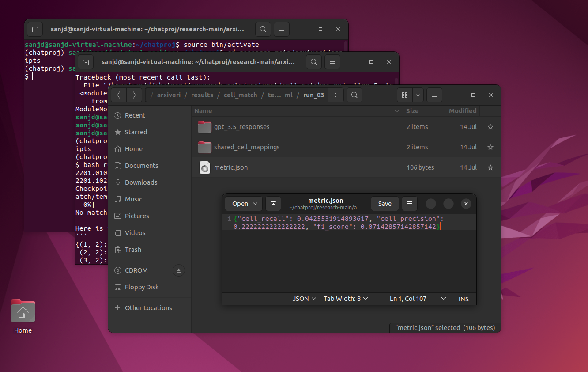Viewport: 588px width, 372px height.
Task: Sort files by Size column
Action: (421, 111)
